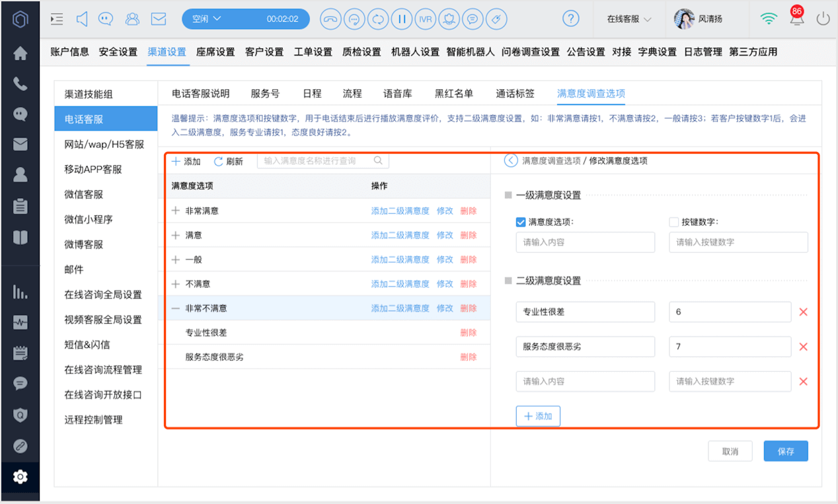This screenshot has height=504, width=838.
Task: Click the blue 保存 button
Action: click(786, 451)
